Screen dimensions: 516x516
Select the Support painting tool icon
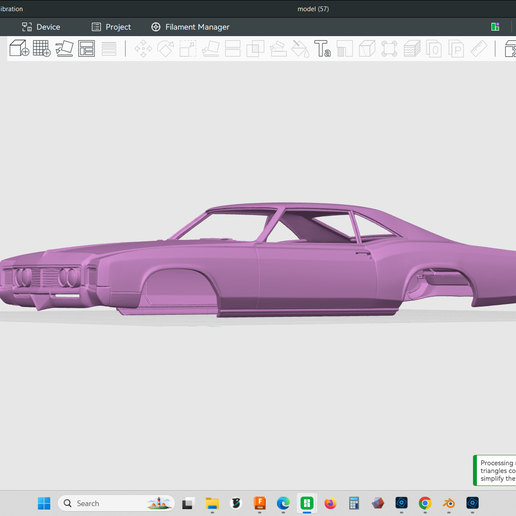coord(278,49)
